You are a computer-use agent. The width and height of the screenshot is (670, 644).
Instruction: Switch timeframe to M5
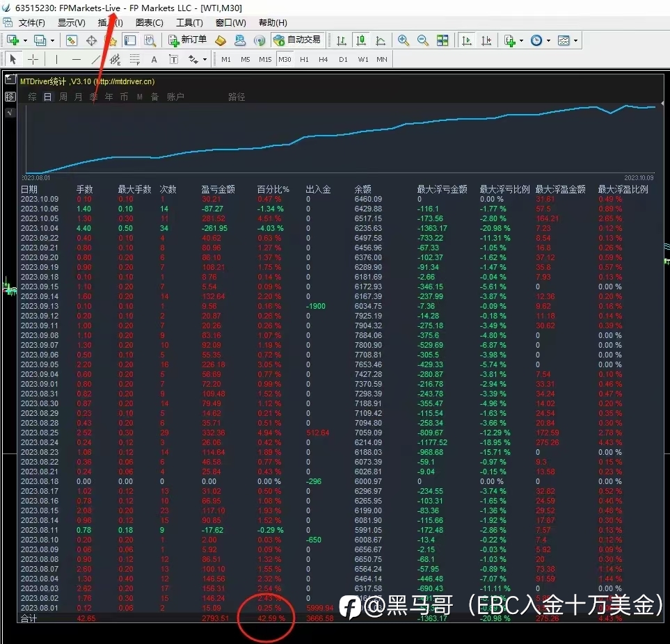[x=246, y=59]
